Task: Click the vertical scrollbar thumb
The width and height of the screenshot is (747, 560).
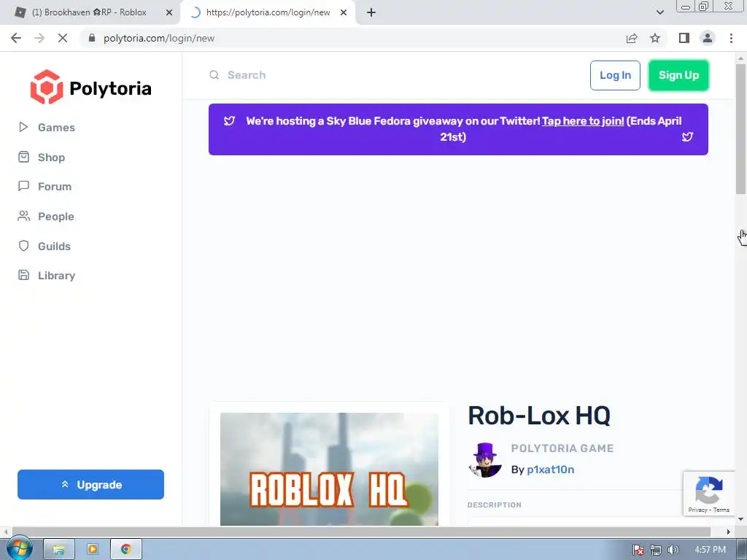Action: click(x=740, y=128)
